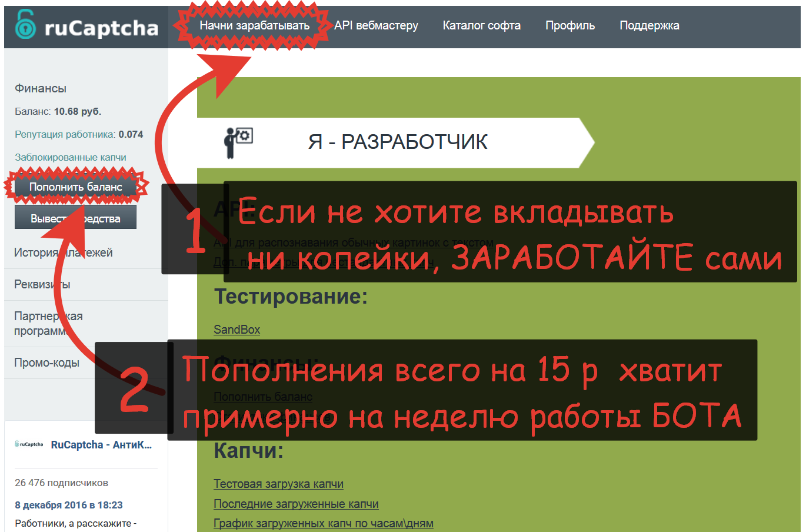Image resolution: width=806 pixels, height=532 pixels.
Task: Open 'Профиль' in top navigation
Action: pos(569,26)
